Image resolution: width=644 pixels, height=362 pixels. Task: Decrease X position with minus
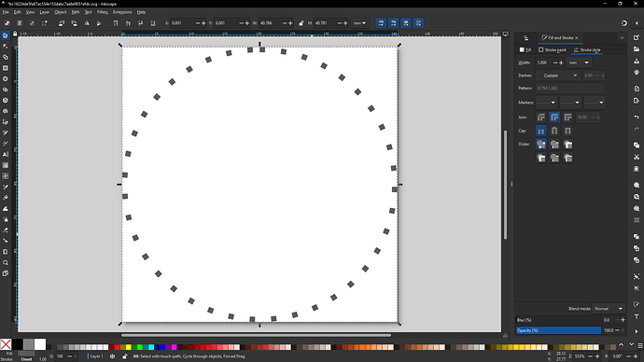point(198,23)
